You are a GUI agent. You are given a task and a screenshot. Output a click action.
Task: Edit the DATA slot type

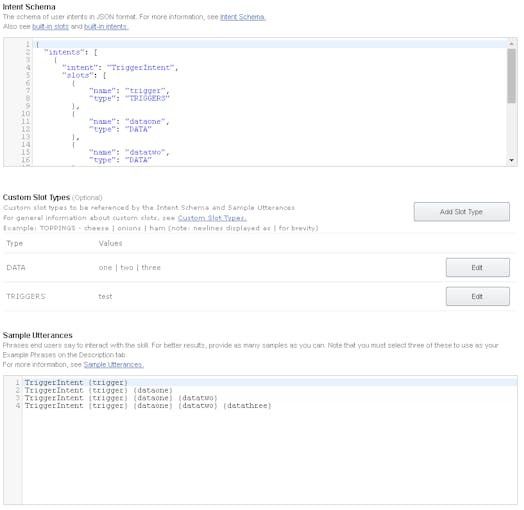(x=478, y=267)
